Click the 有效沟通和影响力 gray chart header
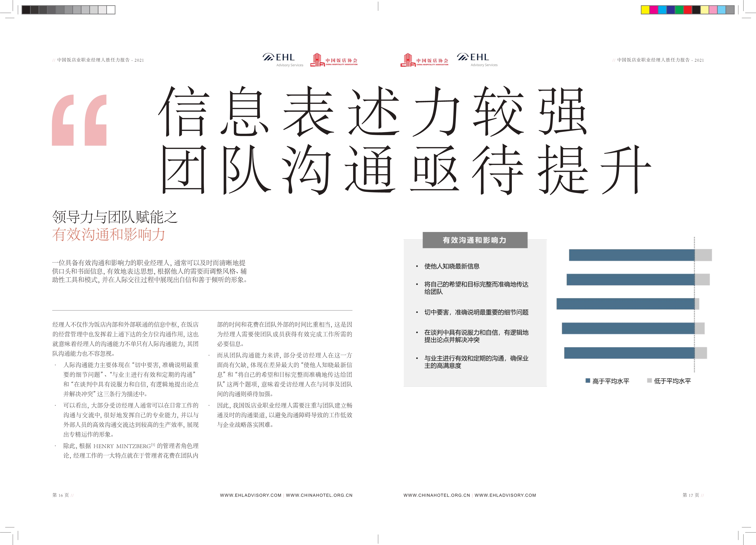The image size is (756, 545). 475,240
